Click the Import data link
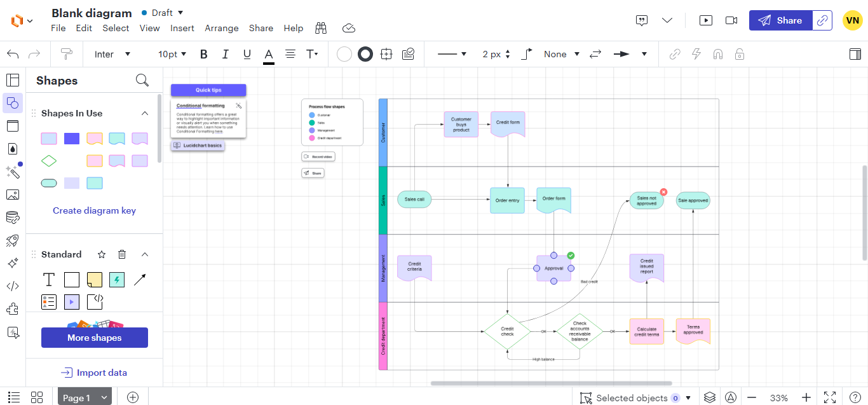The width and height of the screenshot is (868, 405). [x=94, y=373]
